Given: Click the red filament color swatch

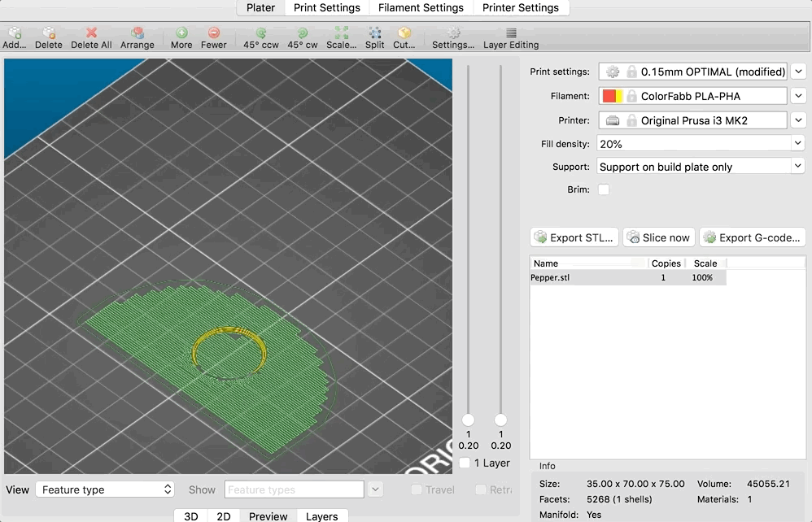Looking at the screenshot, I should pyautogui.click(x=609, y=96).
